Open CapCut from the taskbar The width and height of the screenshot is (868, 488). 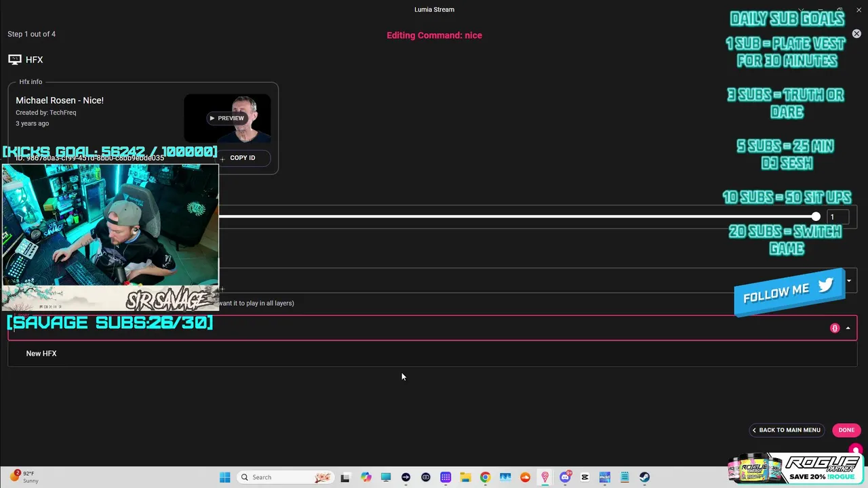[585, 477]
